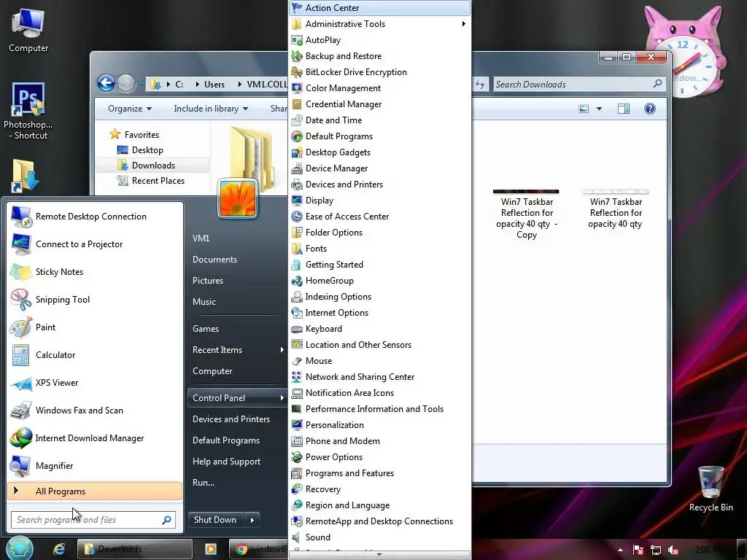The width and height of the screenshot is (747, 560).
Task: Open Organize dropdown in Downloads window
Action: pyautogui.click(x=130, y=109)
